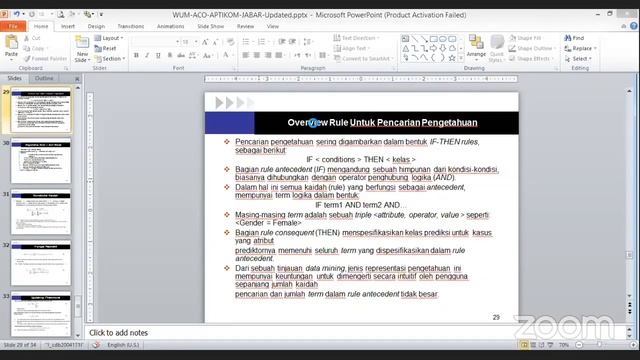Switch to the Insert ribbon tab

tap(68, 26)
